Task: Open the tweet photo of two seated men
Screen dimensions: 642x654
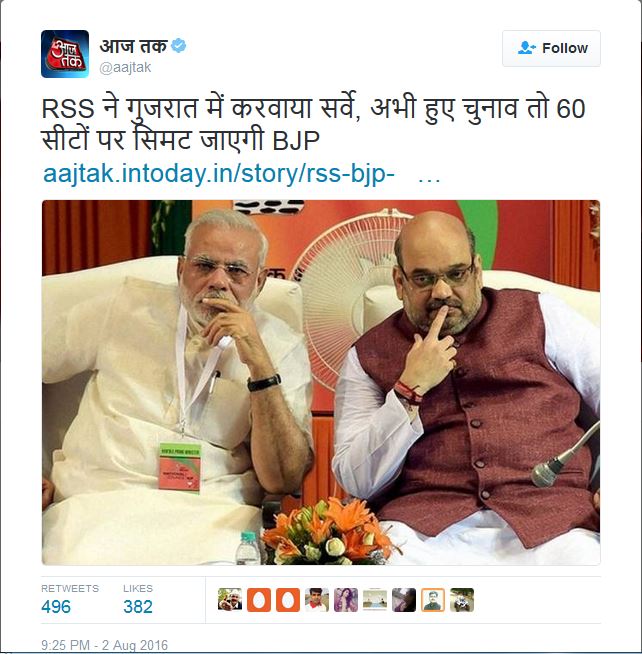Action: click(x=321, y=382)
